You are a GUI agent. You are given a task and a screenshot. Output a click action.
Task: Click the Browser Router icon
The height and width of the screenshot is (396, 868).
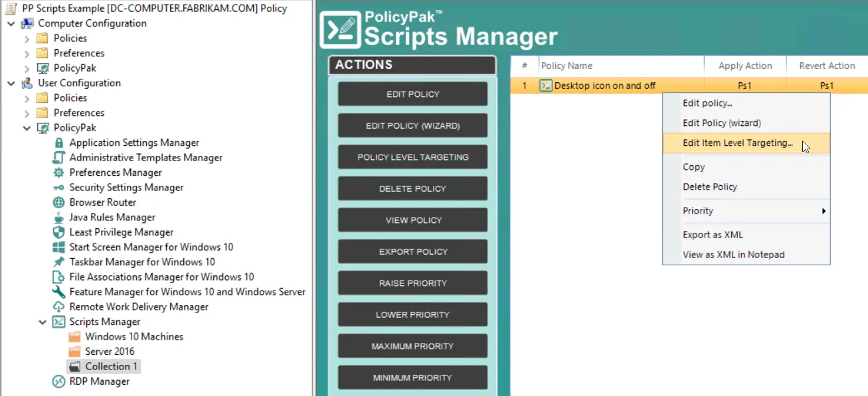(x=58, y=202)
